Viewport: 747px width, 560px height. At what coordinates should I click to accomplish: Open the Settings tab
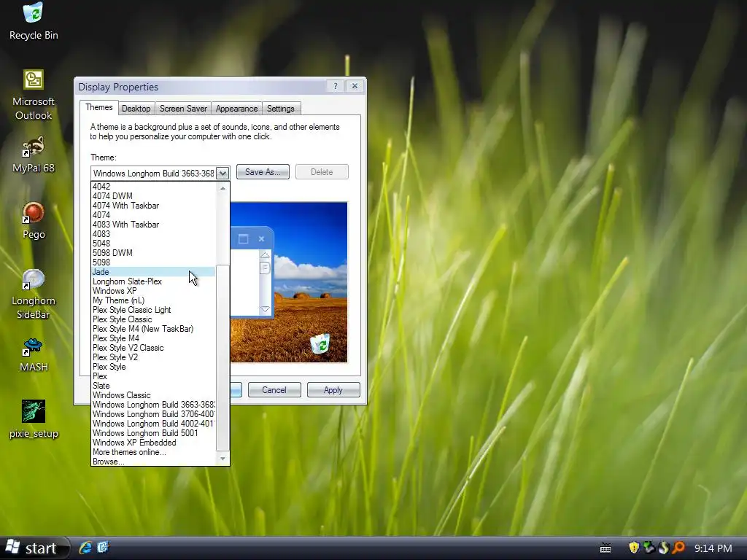tap(281, 109)
